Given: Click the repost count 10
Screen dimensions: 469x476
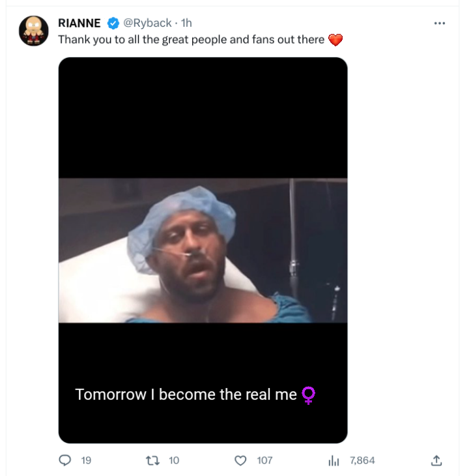Looking at the screenshot, I should [x=174, y=460].
